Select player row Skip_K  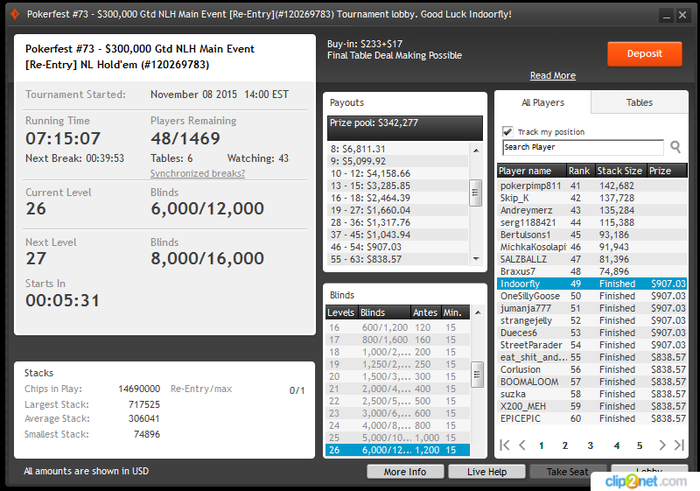(x=592, y=198)
